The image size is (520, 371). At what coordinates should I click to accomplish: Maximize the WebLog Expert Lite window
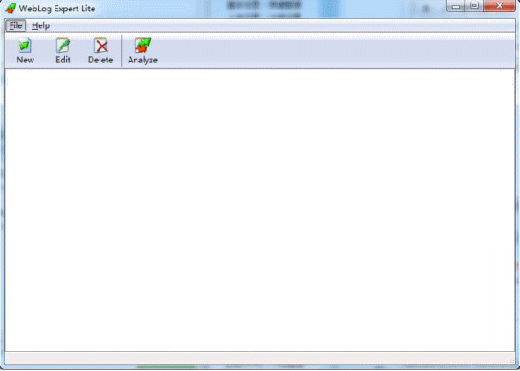(474, 6)
